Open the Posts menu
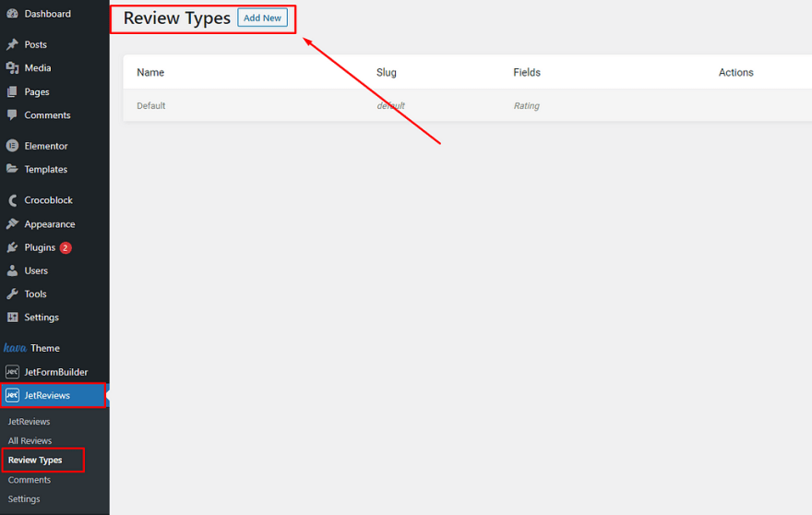The width and height of the screenshot is (812, 515). click(x=36, y=44)
